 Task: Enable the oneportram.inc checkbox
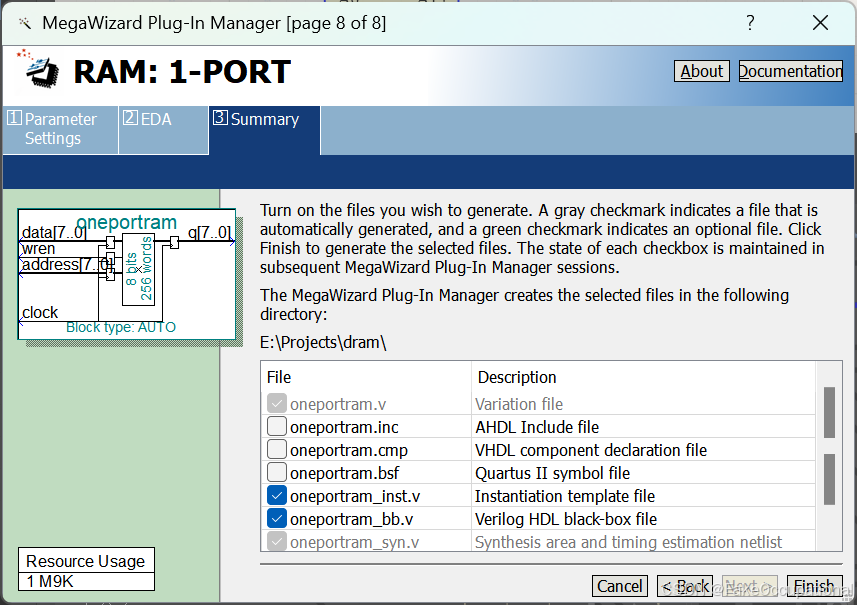pyautogui.click(x=277, y=426)
